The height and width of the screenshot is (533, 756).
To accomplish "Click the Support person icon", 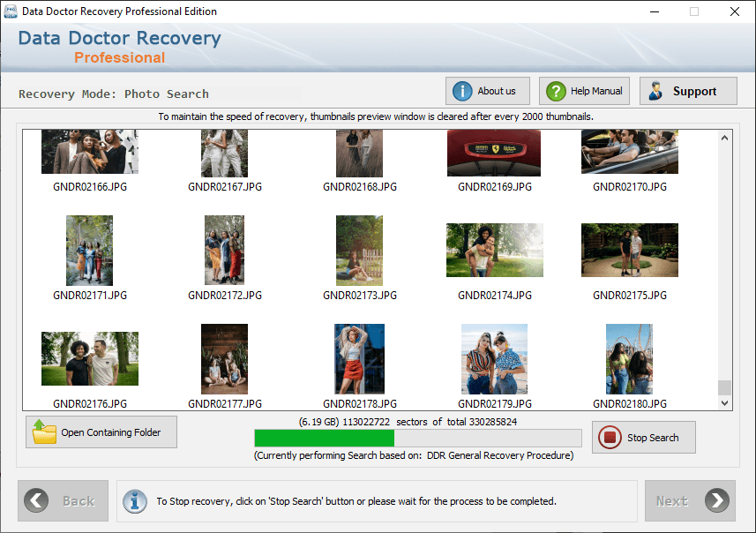I will pyautogui.click(x=655, y=91).
